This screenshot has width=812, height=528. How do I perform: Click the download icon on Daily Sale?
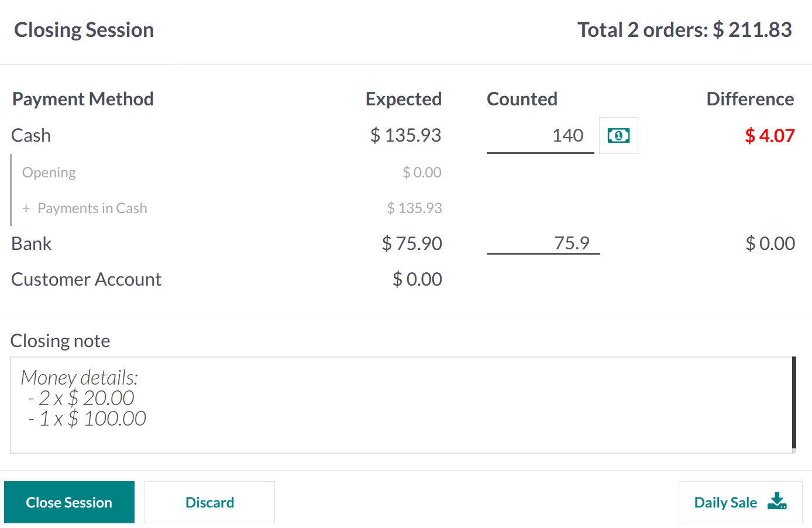click(x=777, y=501)
